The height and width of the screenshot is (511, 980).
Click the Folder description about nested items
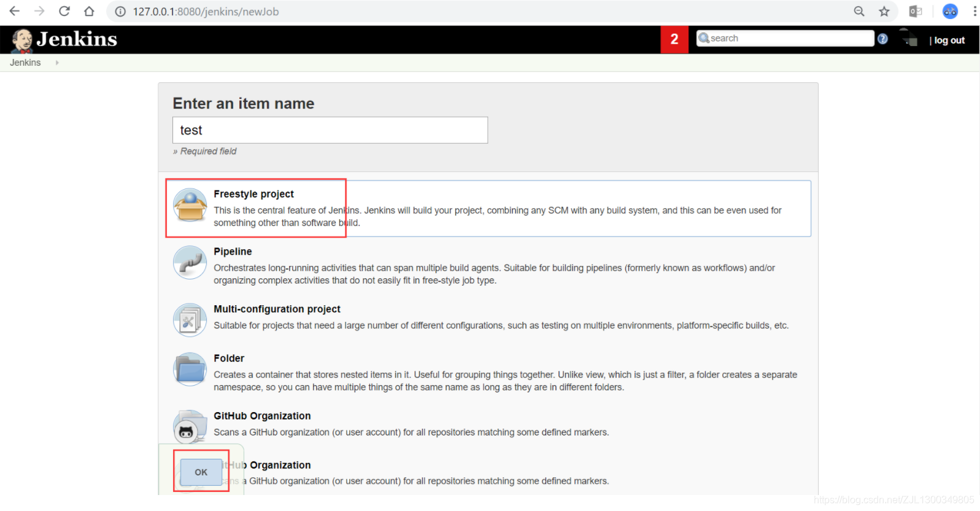505,381
